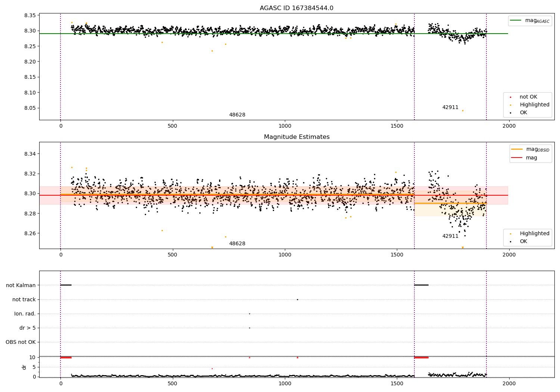
Task: Click the lone "dr > 5" data point
Action: (249, 328)
